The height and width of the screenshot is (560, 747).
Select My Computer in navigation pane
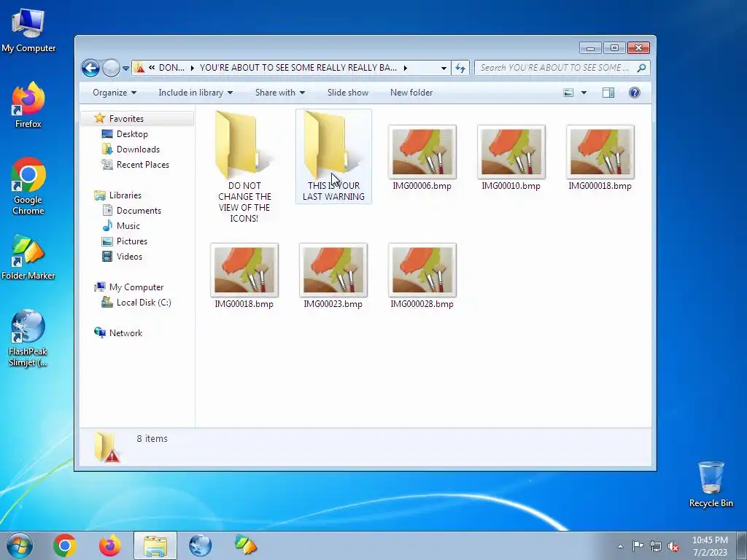pyautogui.click(x=136, y=287)
